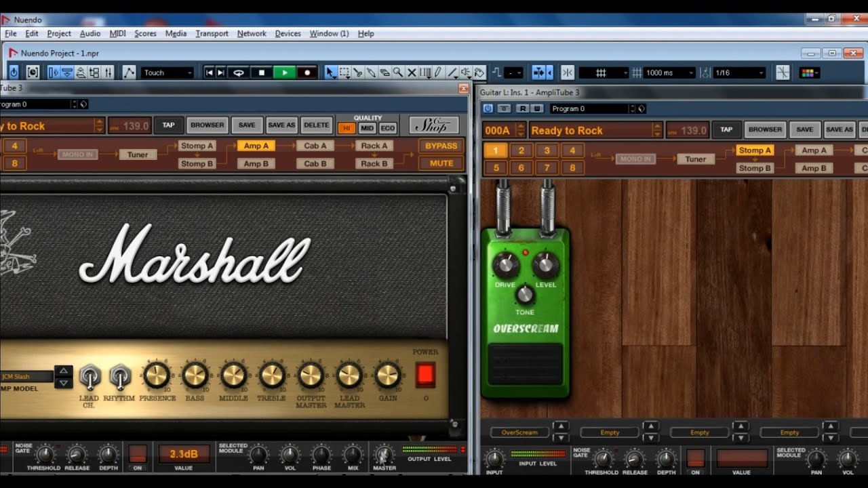The width and height of the screenshot is (868, 488).
Task: Toggle the red Power switch on amp
Action: [425, 374]
